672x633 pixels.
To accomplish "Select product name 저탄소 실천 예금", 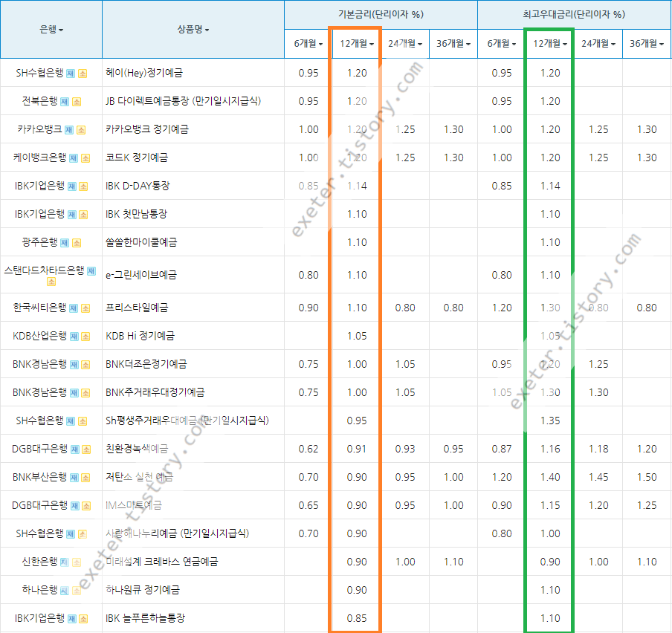I will tap(139, 477).
